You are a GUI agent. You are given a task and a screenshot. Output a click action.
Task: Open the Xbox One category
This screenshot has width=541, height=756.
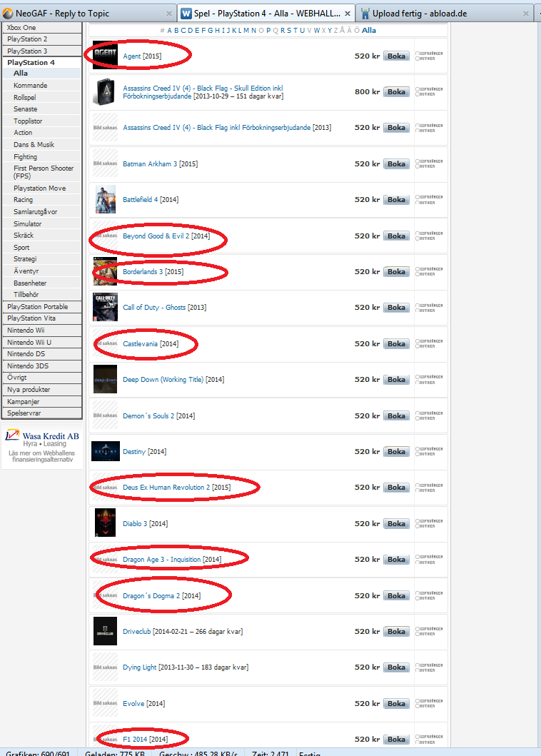coord(42,27)
